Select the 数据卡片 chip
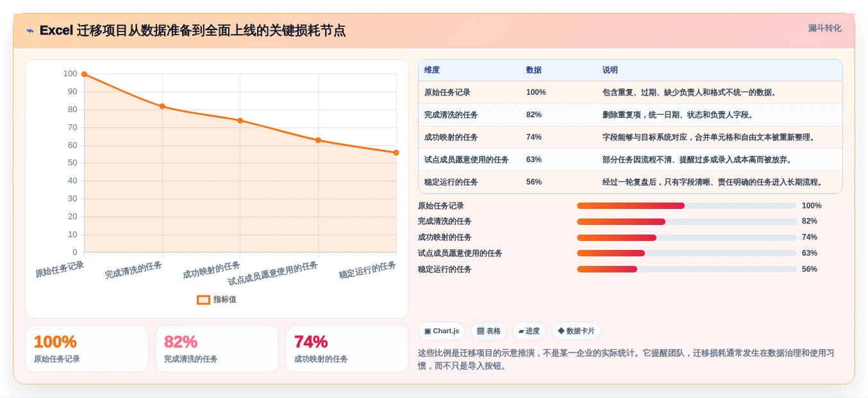This screenshot has width=868, height=398. (x=576, y=331)
